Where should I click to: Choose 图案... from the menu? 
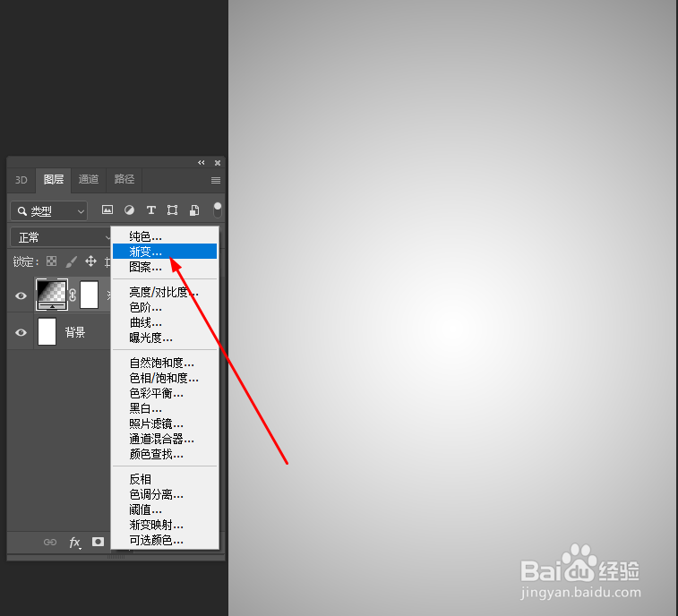coord(165,267)
